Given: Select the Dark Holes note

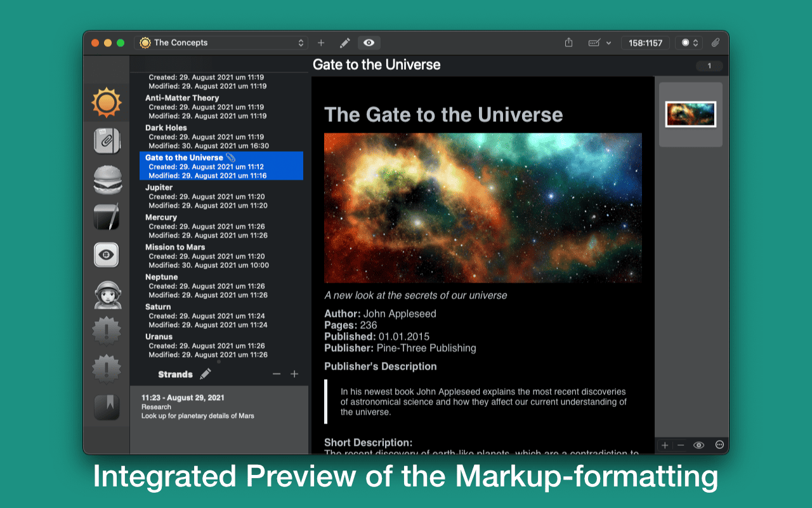Looking at the screenshot, I should click(166, 128).
